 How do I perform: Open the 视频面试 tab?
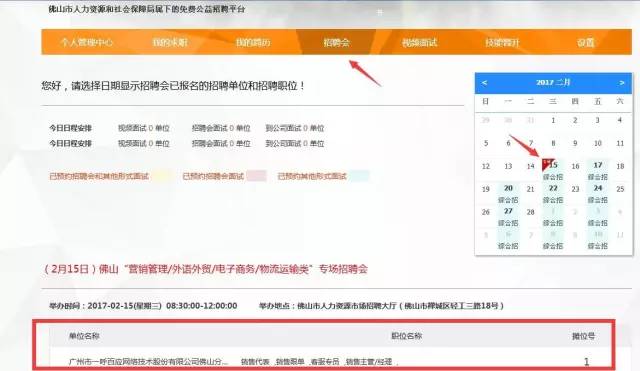tap(419, 42)
